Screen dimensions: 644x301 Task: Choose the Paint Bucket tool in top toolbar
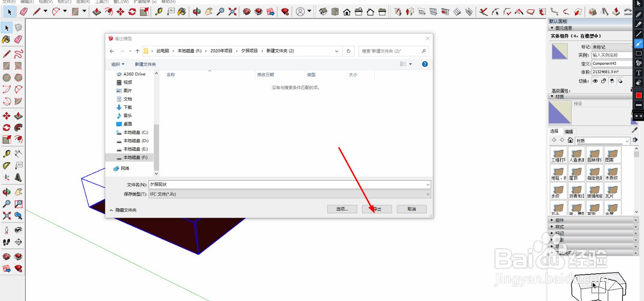[182, 12]
